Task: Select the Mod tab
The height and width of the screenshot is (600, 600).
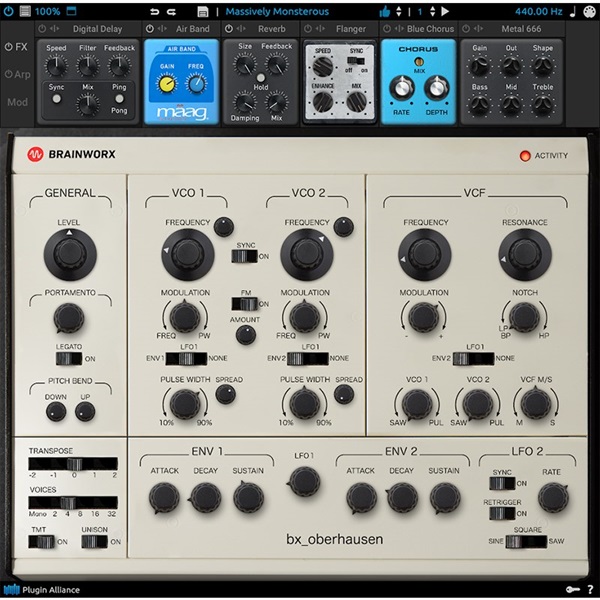Action: tap(17, 102)
